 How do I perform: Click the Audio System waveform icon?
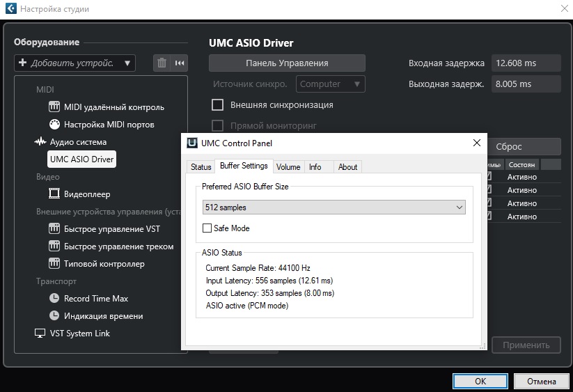click(x=40, y=142)
